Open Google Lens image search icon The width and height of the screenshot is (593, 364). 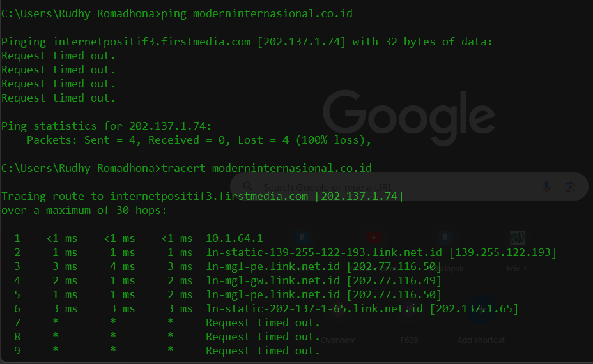tap(570, 186)
